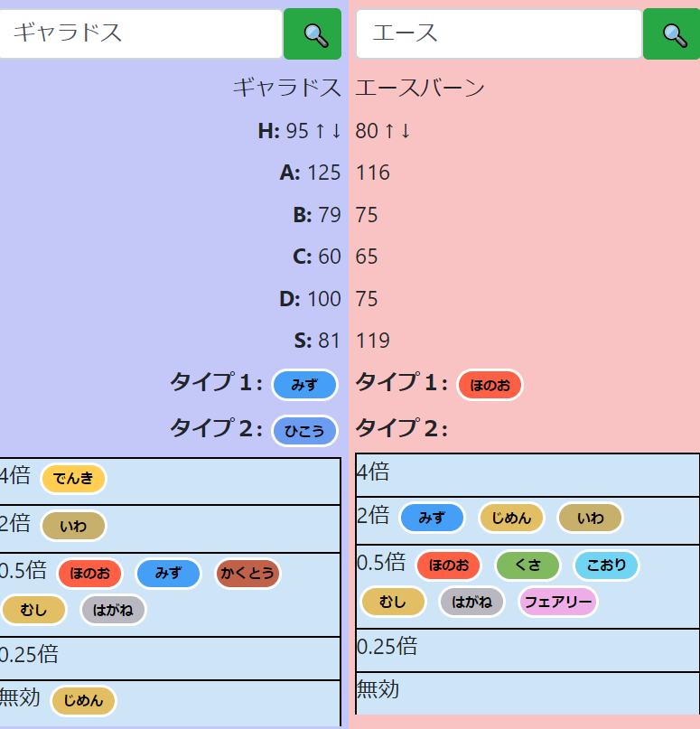Click the 116 attack value of エースバーン

click(373, 173)
